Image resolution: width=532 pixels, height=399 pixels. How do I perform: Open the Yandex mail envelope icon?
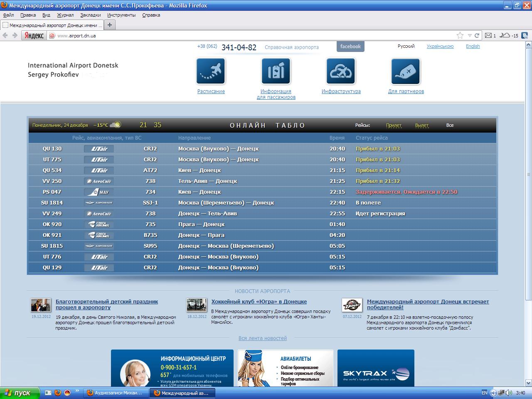pos(489,36)
